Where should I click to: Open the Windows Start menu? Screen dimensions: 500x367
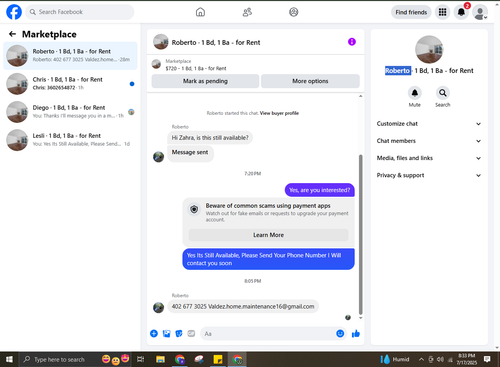coord(9,359)
